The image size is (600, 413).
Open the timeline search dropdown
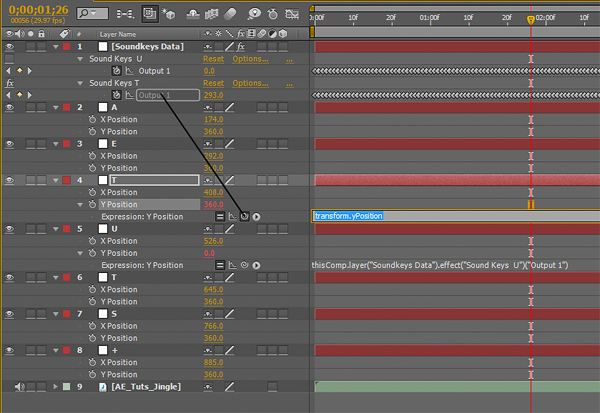92,14
